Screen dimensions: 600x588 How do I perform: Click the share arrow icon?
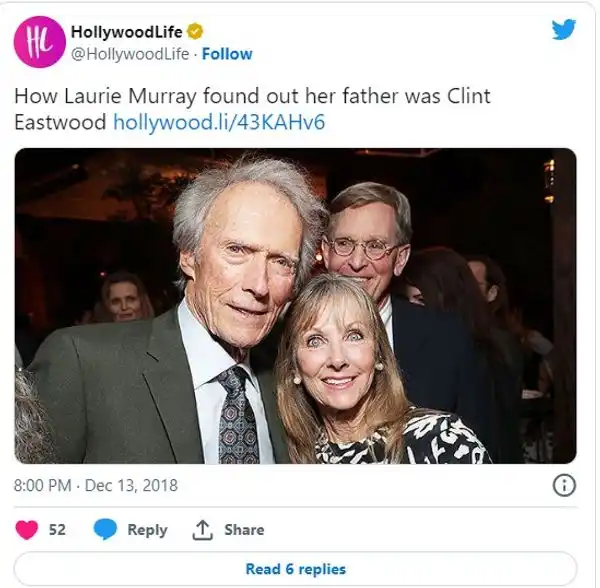pos(203,530)
